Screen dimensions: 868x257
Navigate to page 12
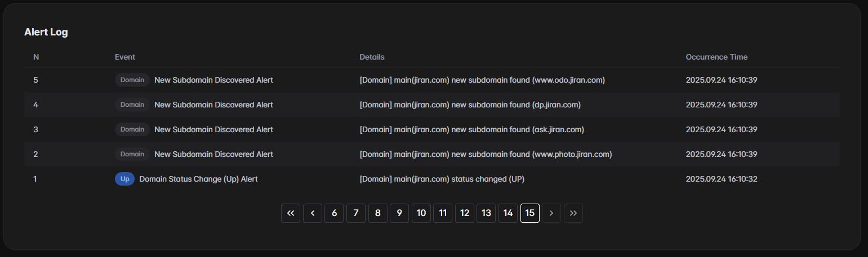tap(465, 213)
